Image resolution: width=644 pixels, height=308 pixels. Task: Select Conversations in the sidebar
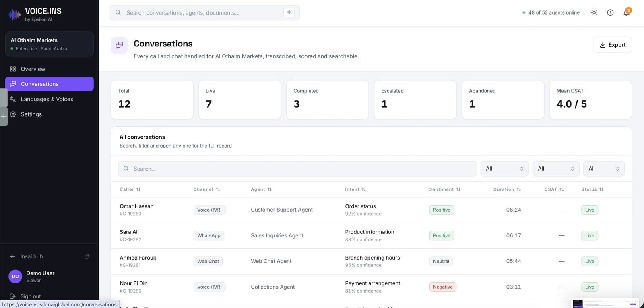coord(49,84)
